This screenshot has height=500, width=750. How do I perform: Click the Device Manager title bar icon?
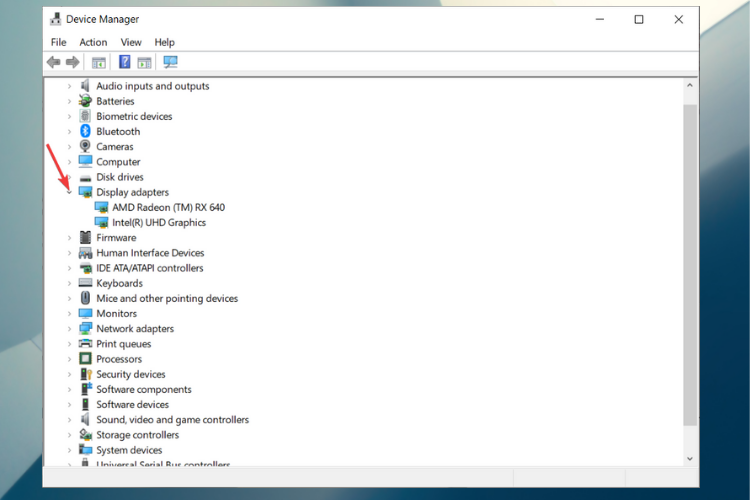pyautogui.click(x=55, y=19)
